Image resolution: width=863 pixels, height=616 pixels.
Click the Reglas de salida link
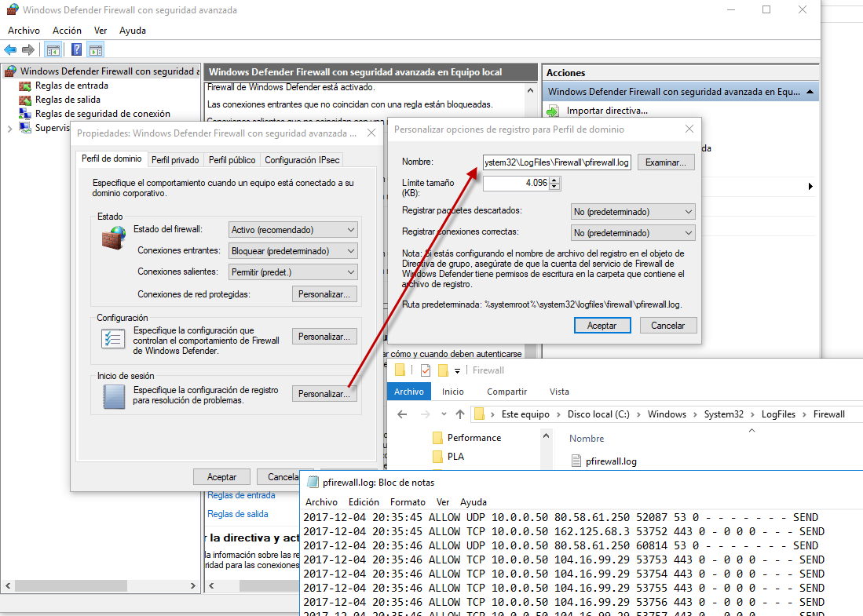238,514
